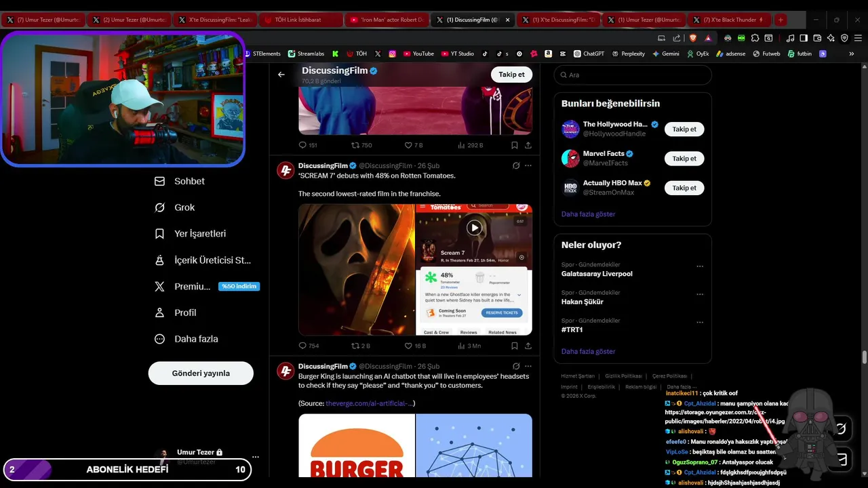Go back with the arrow beside DiscussingFilm
This screenshot has width=868, height=488.
pyautogui.click(x=281, y=75)
